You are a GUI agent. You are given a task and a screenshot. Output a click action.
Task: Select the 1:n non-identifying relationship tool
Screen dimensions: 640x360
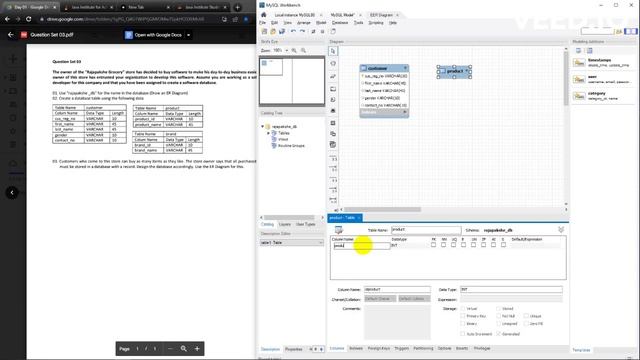[333, 169]
